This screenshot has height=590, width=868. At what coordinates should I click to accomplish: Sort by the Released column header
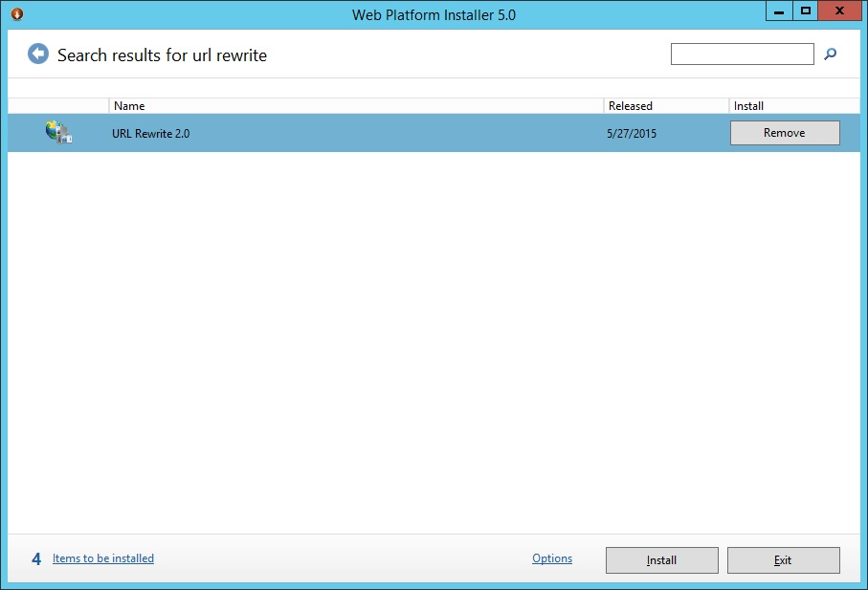pyautogui.click(x=666, y=105)
